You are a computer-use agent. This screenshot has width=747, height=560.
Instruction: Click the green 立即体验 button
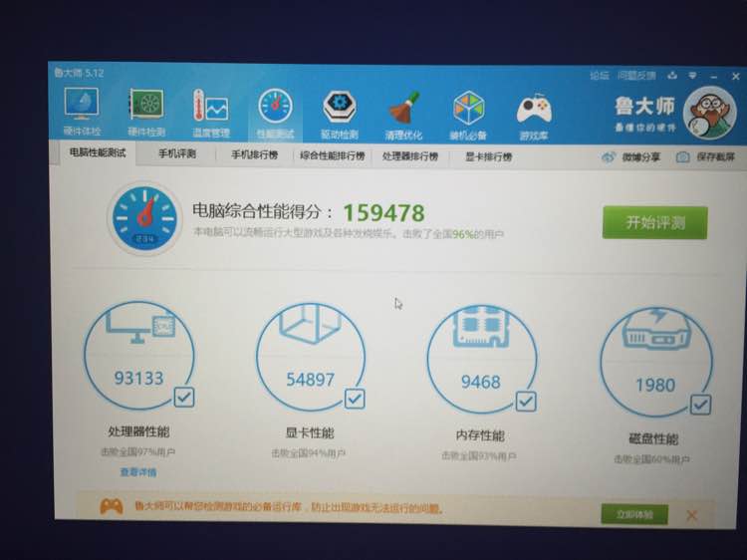(634, 515)
